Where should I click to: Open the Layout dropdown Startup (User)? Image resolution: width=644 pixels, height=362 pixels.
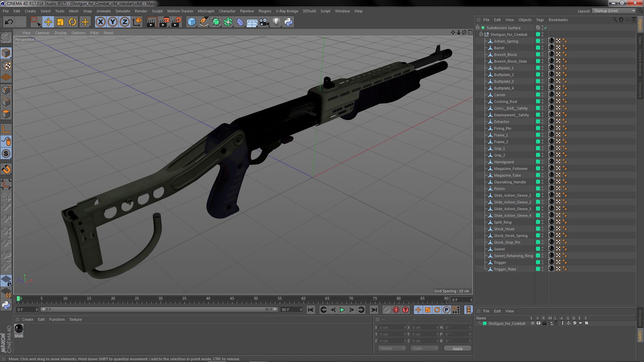pyautogui.click(x=614, y=11)
